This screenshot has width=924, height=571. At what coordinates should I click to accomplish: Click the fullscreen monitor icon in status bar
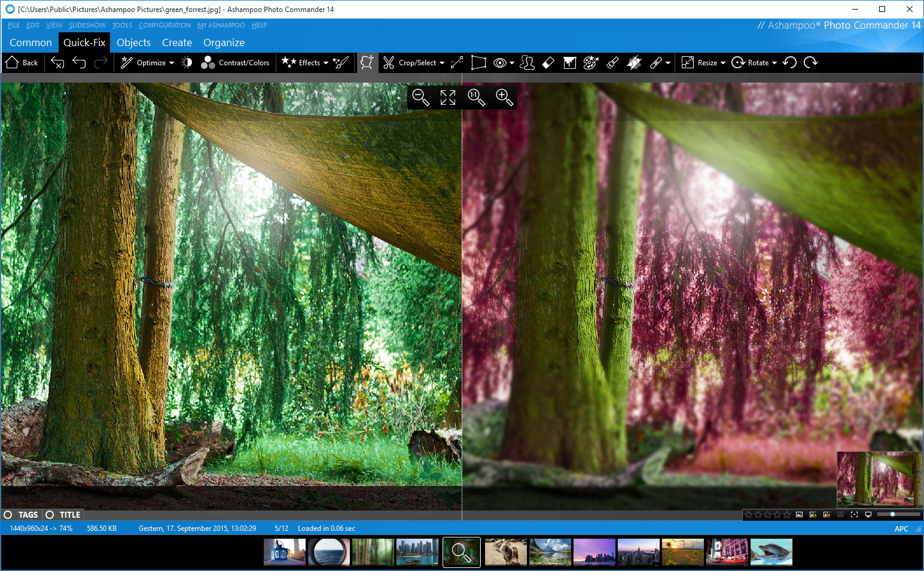(x=868, y=515)
